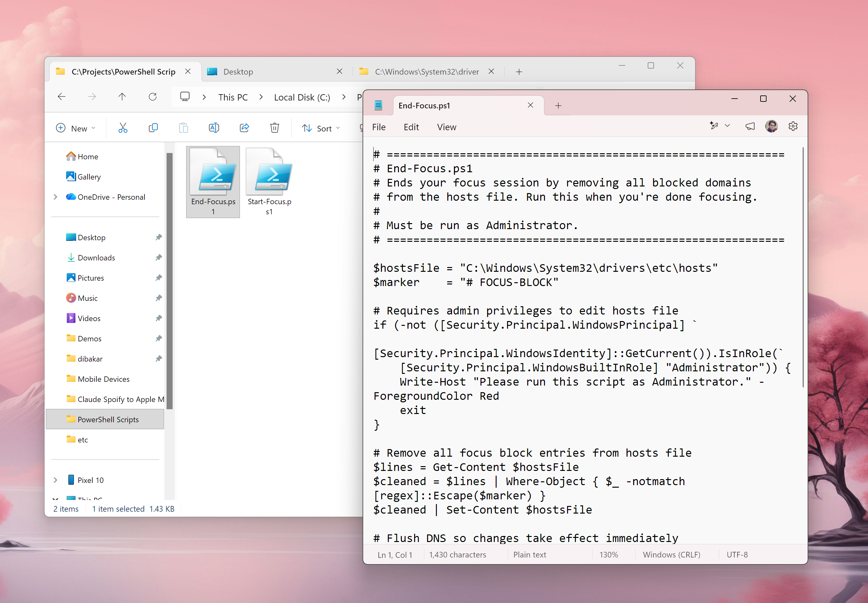Click Plain text in Notepad status bar
This screenshot has height=603, width=868.
[x=529, y=555]
